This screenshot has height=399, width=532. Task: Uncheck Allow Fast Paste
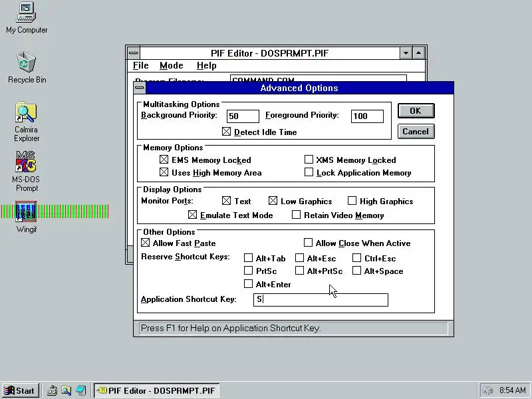tap(145, 243)
